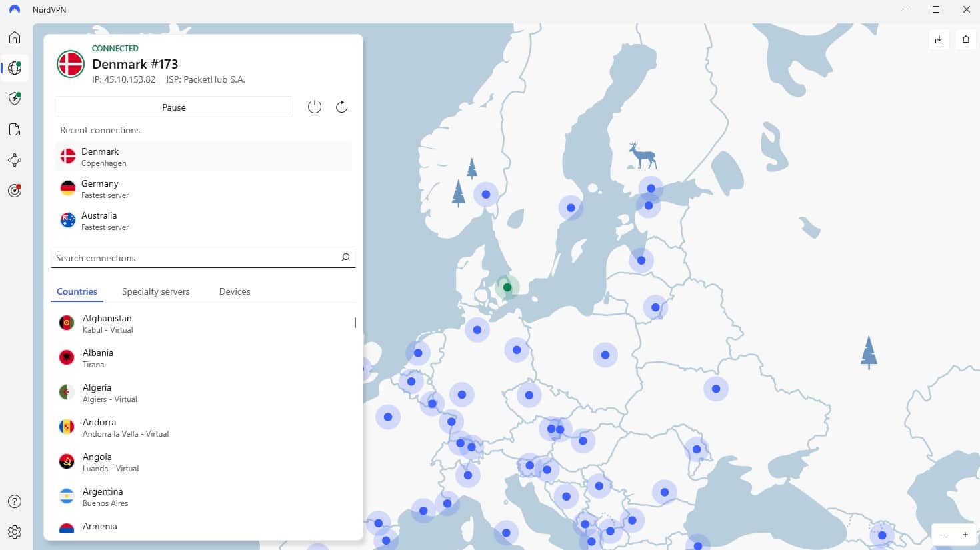Click the country list scrollbar thumb
Screen dimensions: 980x550
(355, 323)
